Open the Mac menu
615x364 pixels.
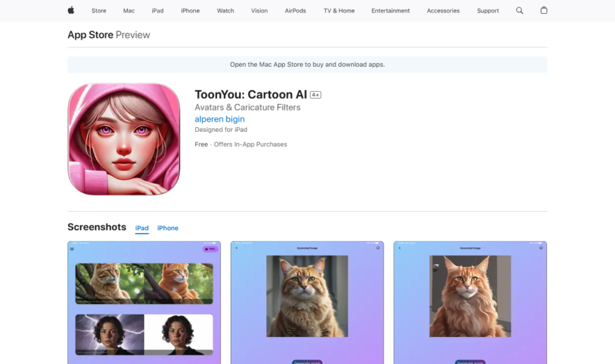tap(129, 10)
